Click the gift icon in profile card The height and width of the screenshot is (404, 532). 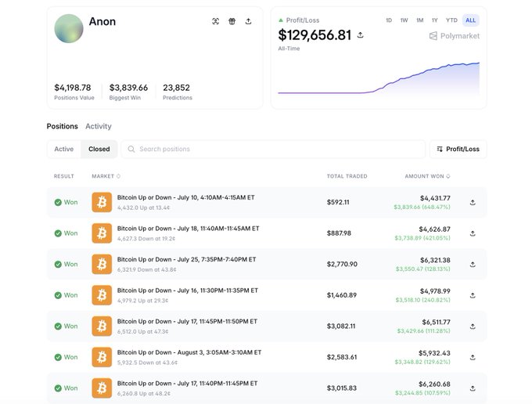[232, 21]
